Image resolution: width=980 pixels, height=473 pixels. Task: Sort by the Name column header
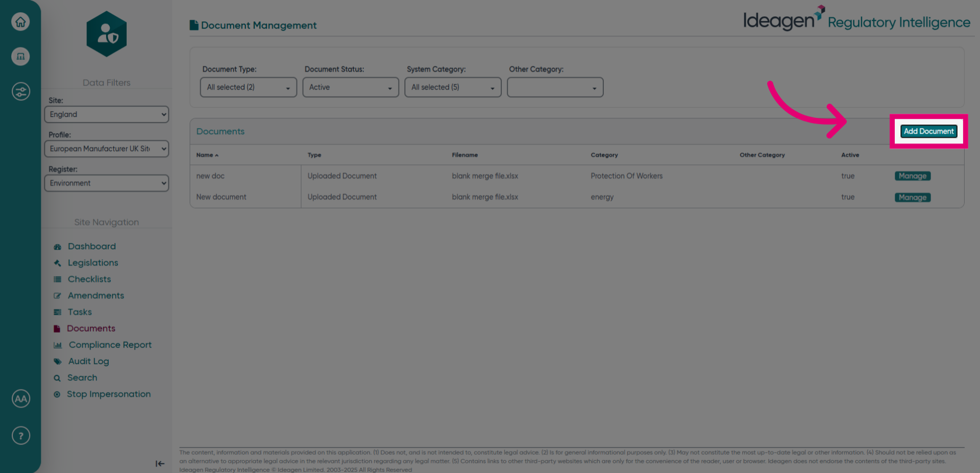tap(207, 155)
